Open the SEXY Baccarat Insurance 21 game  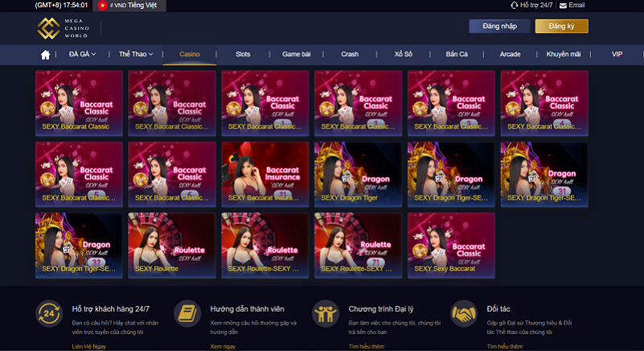click(265, 174)
